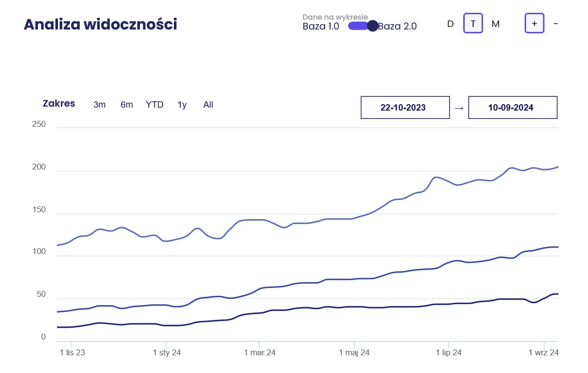Viewport: 588px width, 373px height.
Task: Select the Baza 2.0 data label
Action: click(x=397, y=27)
